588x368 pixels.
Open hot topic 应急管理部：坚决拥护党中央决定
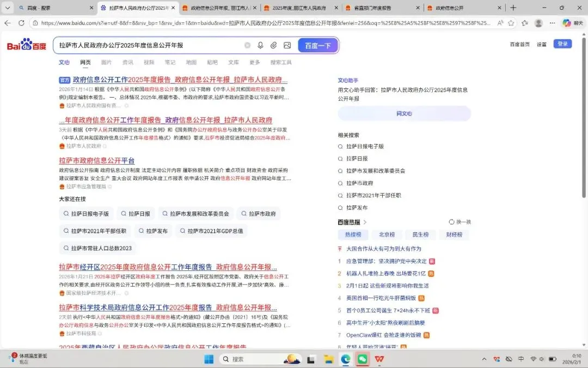(386, 261)
